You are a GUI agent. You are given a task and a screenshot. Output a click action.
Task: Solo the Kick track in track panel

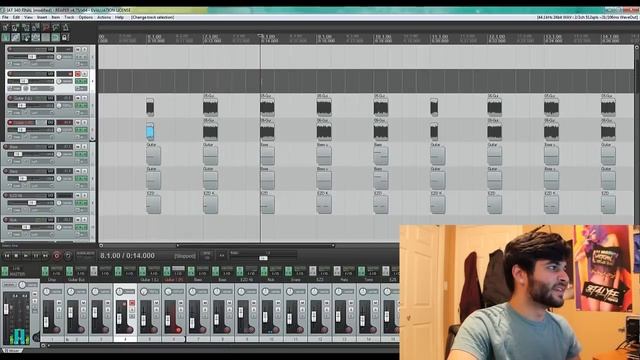84,220
